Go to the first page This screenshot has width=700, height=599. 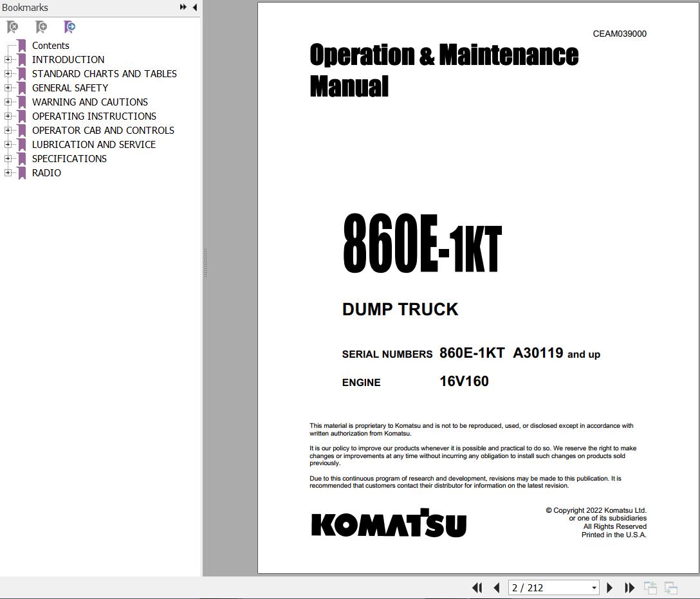pyautogui.click(x=477, y=588)
